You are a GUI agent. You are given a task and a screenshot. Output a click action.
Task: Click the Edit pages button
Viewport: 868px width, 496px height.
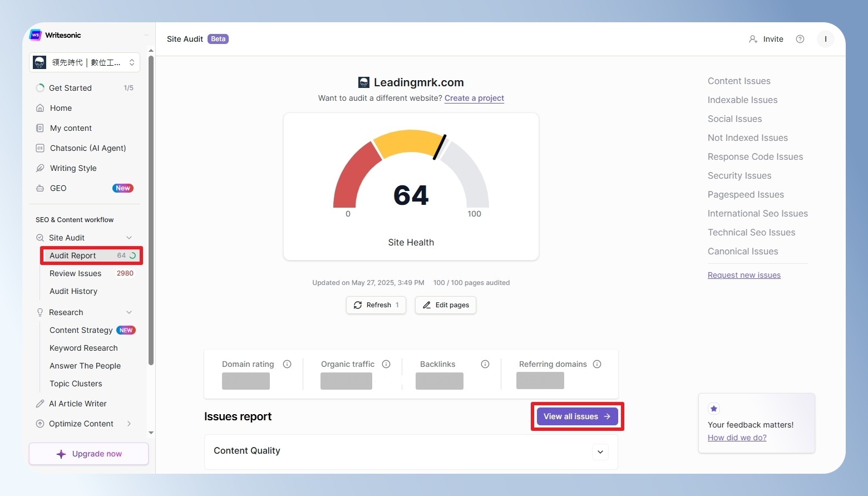(x=446, y=305)
